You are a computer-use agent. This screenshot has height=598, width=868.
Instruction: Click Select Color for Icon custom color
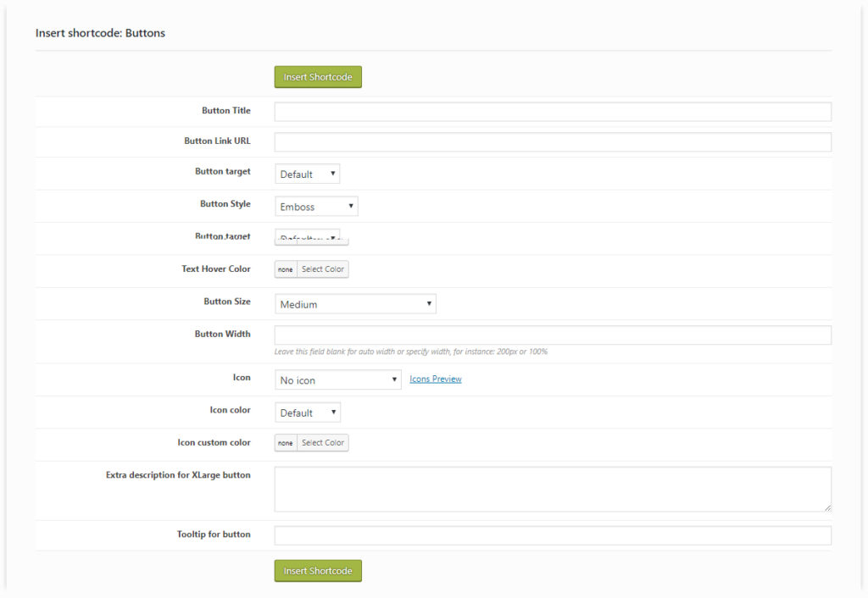click(x=323, y=442)
